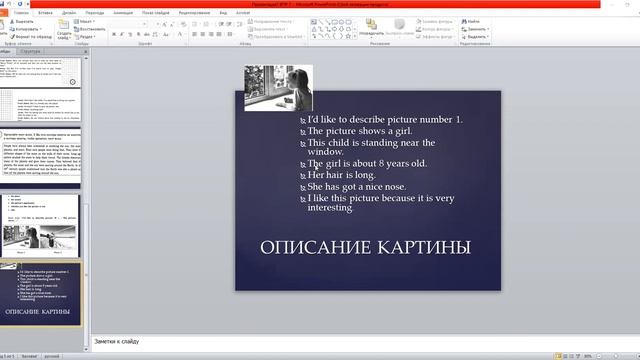Image resolution: width=640 pixels, height=360 pixels.
Task: Open the Переходы ribbon tab
Action: 95,13
